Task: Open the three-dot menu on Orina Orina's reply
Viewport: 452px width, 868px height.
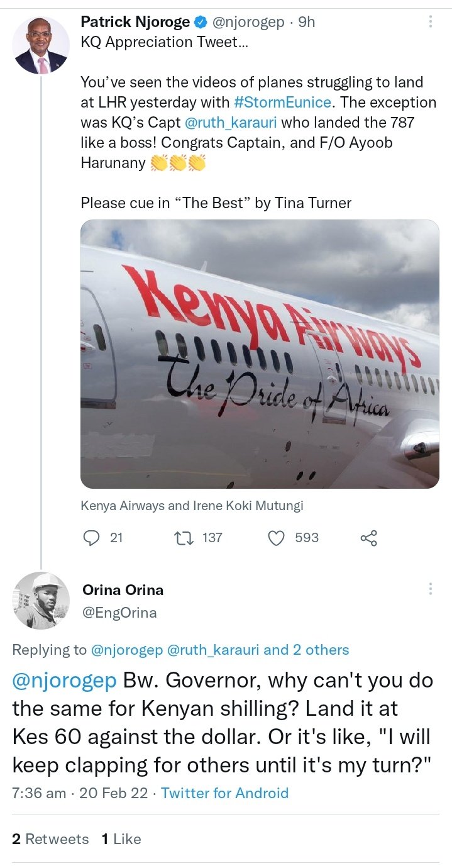Action: coord(431,589)
